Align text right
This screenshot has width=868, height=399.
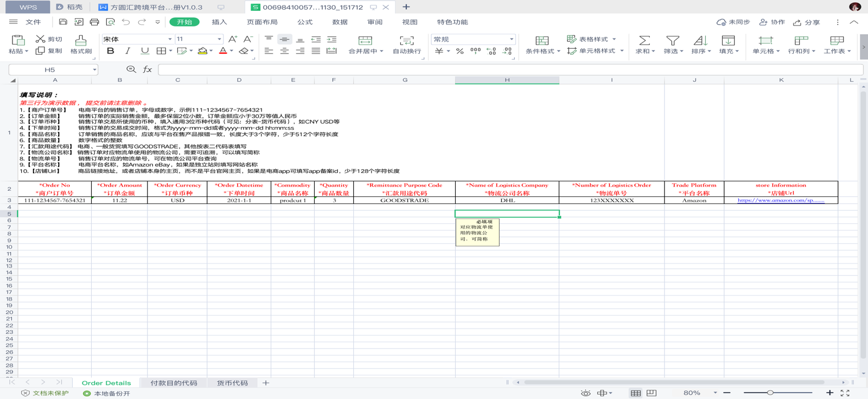tap(300, 51)
